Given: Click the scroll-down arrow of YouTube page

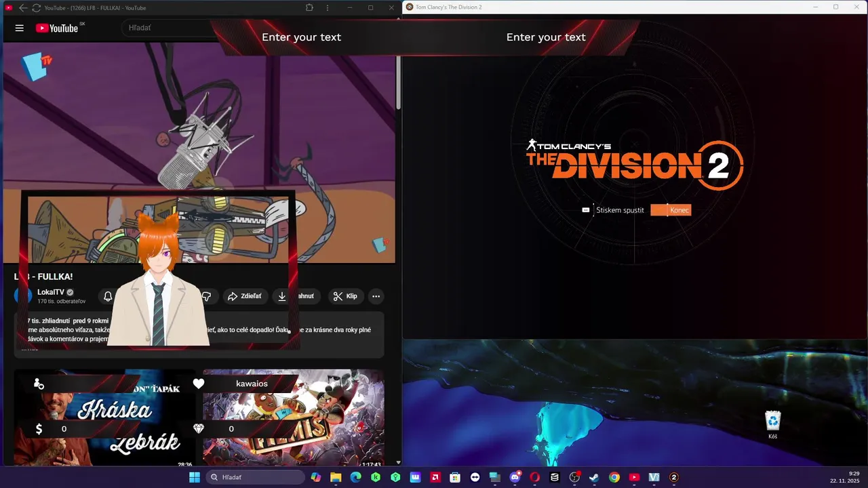Looking at the screenshot, I should pyautogui.click(x=398, y=462).
